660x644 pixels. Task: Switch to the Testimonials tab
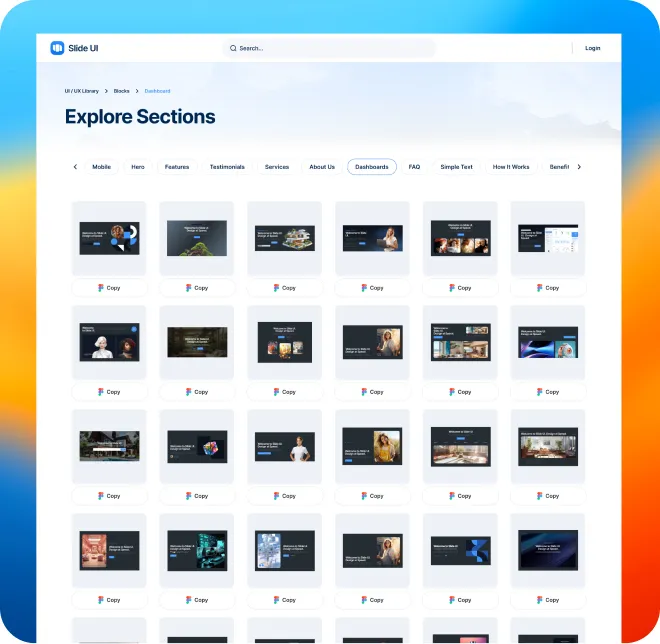click(227, 167)
